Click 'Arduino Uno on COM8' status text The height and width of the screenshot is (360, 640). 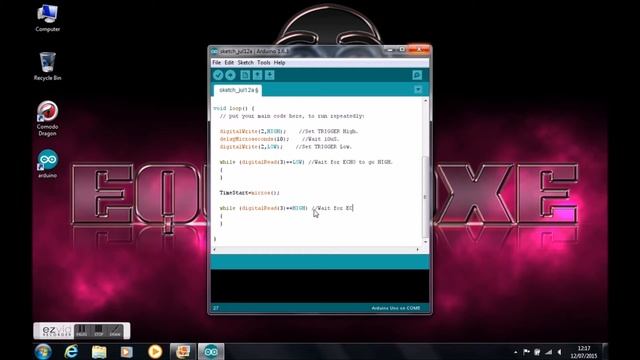396,308
